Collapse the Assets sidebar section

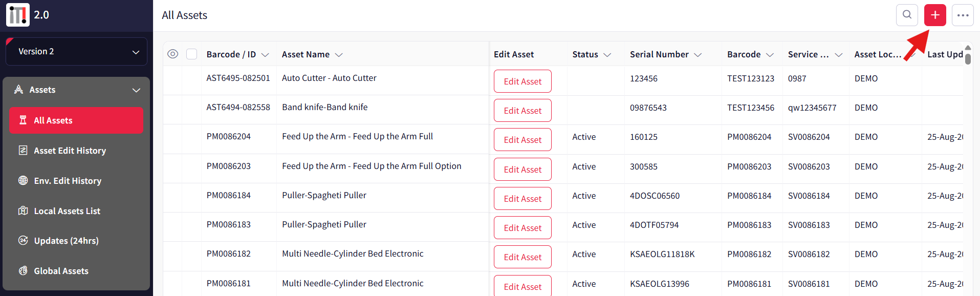[136, 90]
